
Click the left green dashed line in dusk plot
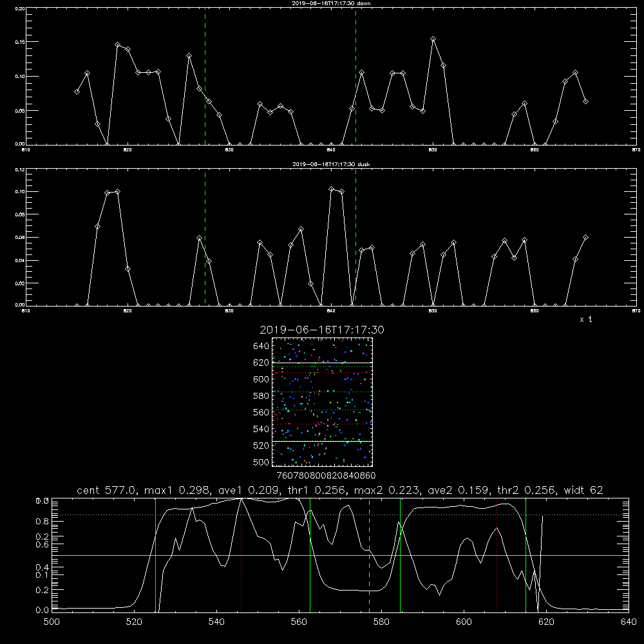point(205,238)
